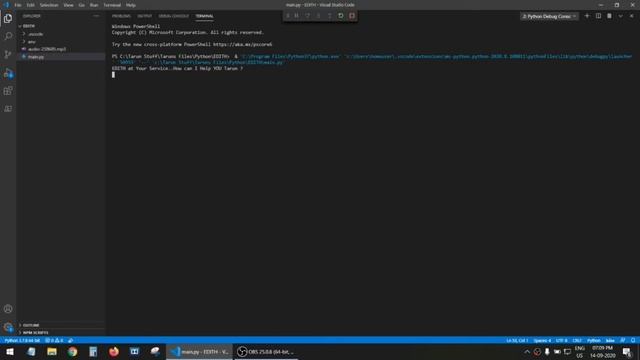The height and width of the screenshot is (360, 640).
Task: Switch to the Debug Console tab
Action: click(174, 16)
